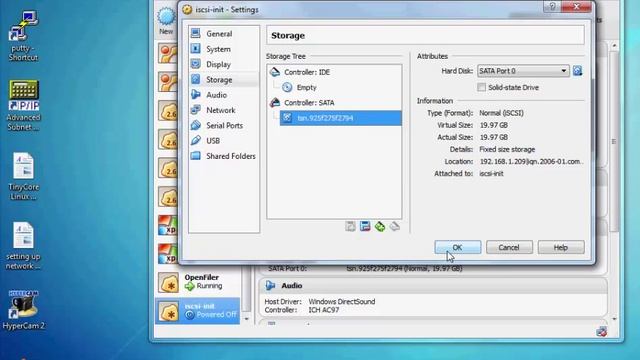Viewport: 640px width, 360px height.
Task: Open the Shared Folders settings category
Action: (x=223, y=156)
